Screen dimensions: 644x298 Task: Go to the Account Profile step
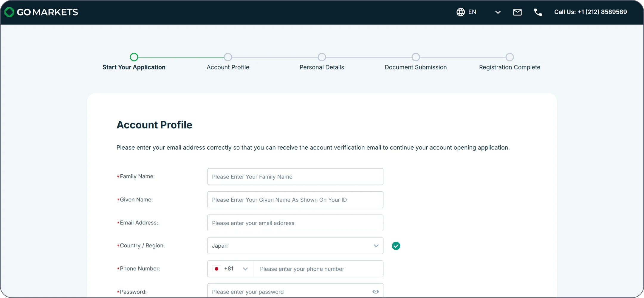[x=228, y=57]
